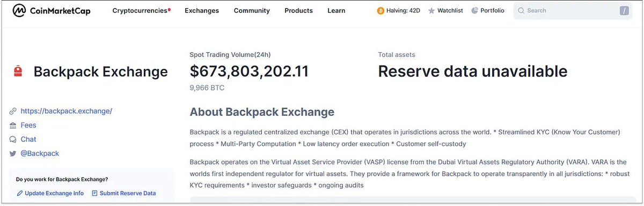644x206 pixels.
Task: Open the Exchanges menu
Action: point(202,11)
